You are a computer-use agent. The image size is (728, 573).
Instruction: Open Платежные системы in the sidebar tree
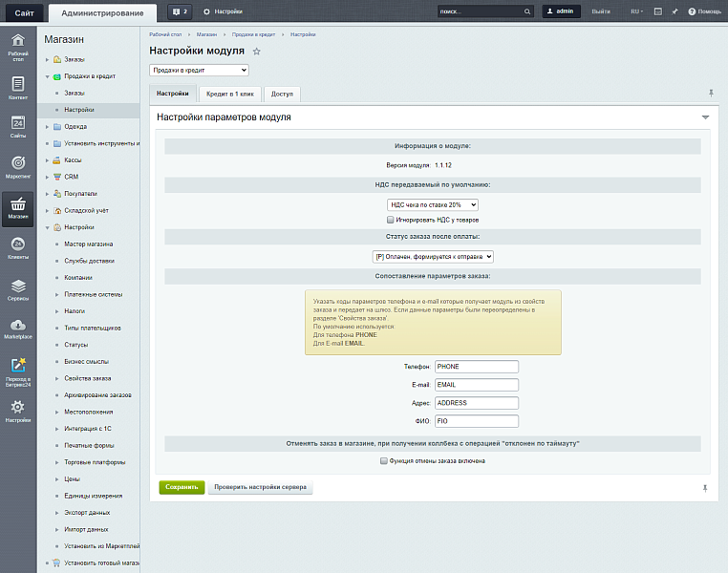(93, 294)
